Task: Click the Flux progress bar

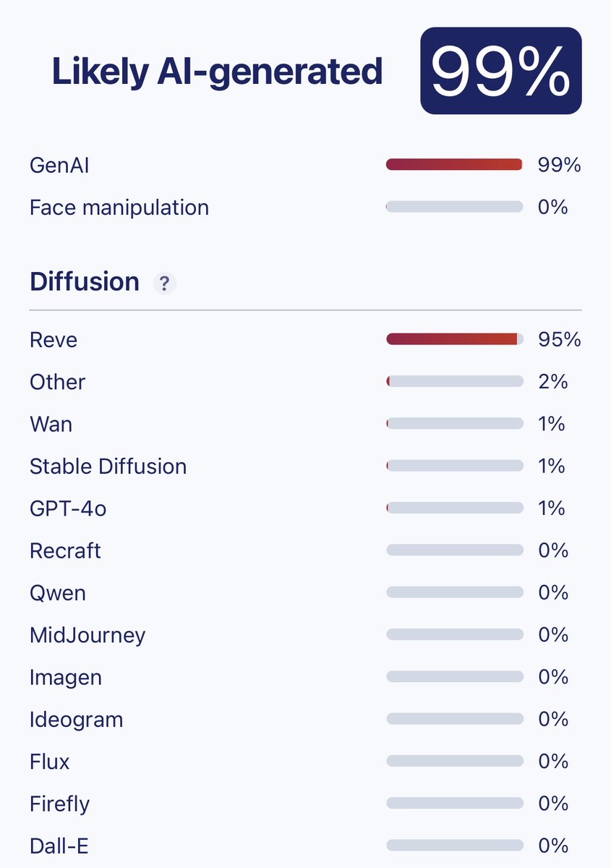Action: coord(454,761)
